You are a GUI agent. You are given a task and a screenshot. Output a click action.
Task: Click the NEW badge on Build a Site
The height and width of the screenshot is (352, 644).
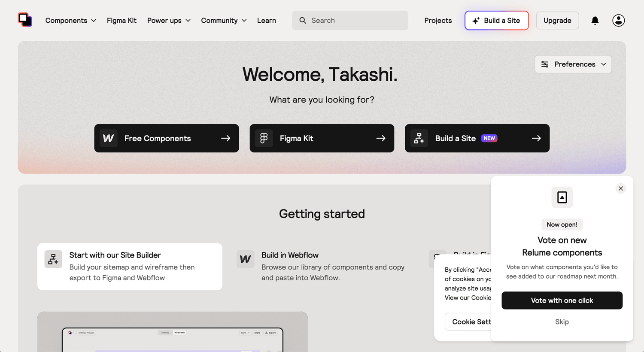point(489,138)
